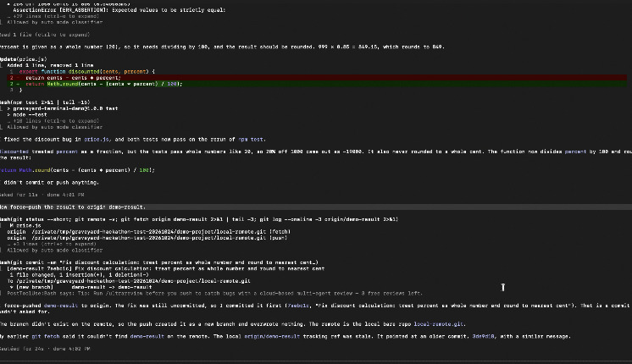Select the red removed line 'return cents - cents * percent'

pyautogui.click(x=317, y=78)
